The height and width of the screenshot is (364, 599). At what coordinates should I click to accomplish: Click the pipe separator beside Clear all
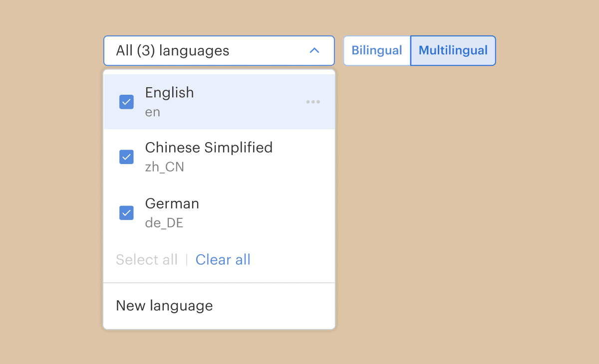click(187, 260)
